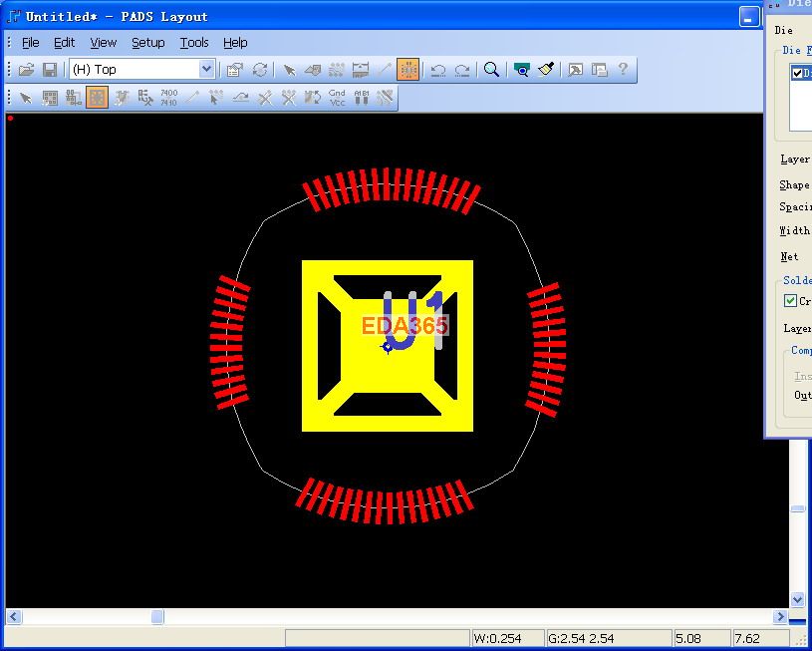Toggle the highlighted BGA Toolbar icon
Viewport: 812px width, 651px height.
pos(408,70)
